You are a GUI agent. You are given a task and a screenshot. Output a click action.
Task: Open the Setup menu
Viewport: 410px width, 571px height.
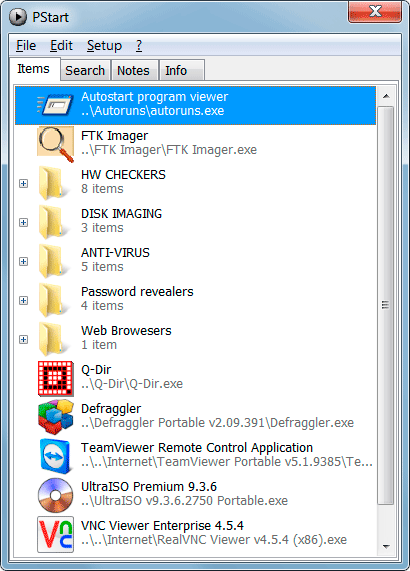104,46
